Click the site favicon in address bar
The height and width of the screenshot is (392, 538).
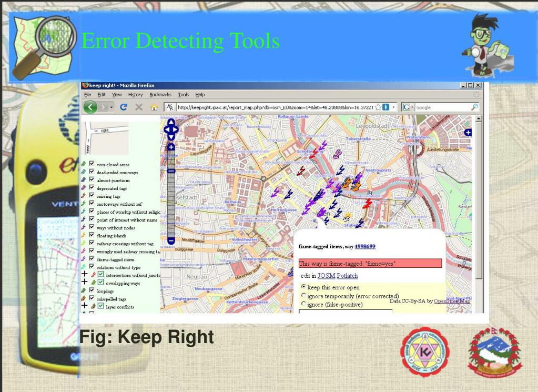(170, 107)
